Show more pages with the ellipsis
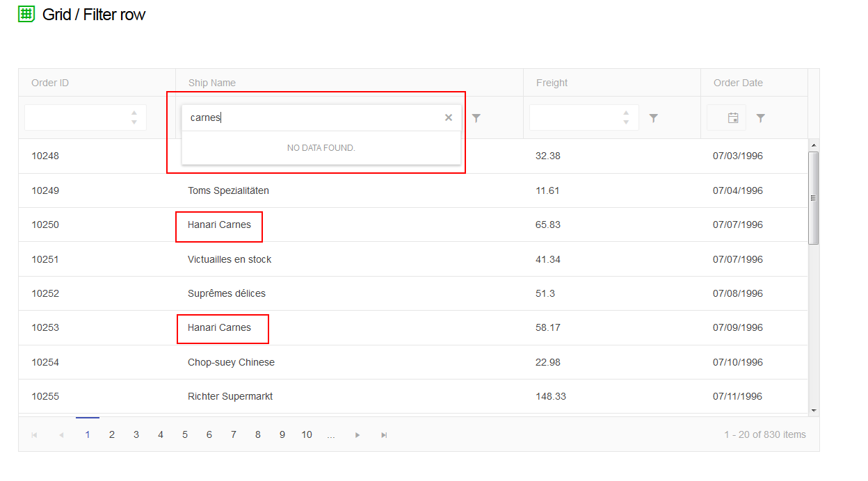Viewport: 868px width, 481px height. [x=331, y=435]
